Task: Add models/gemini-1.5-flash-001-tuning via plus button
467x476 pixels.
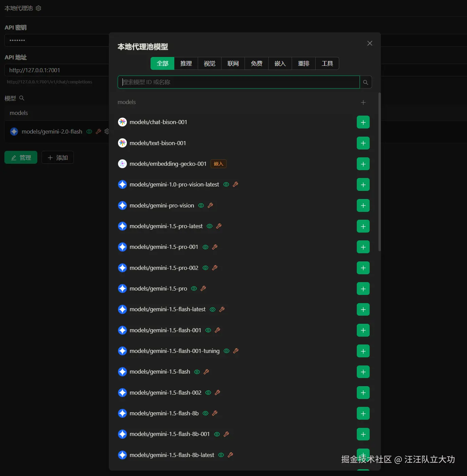Action: [363, 351]
